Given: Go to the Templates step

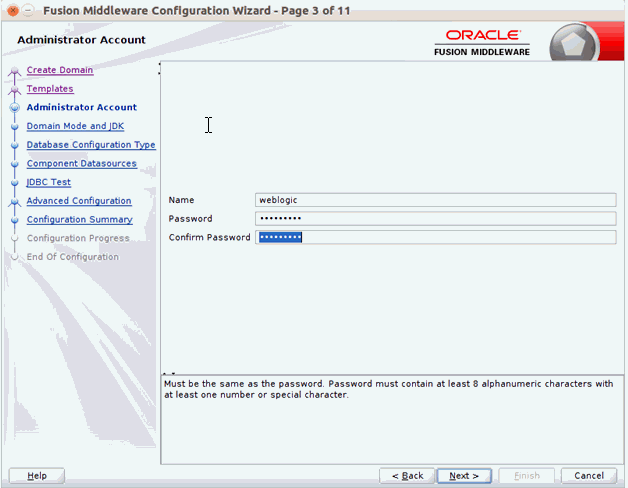Looking at the screenshot, I should click(50, 89).
